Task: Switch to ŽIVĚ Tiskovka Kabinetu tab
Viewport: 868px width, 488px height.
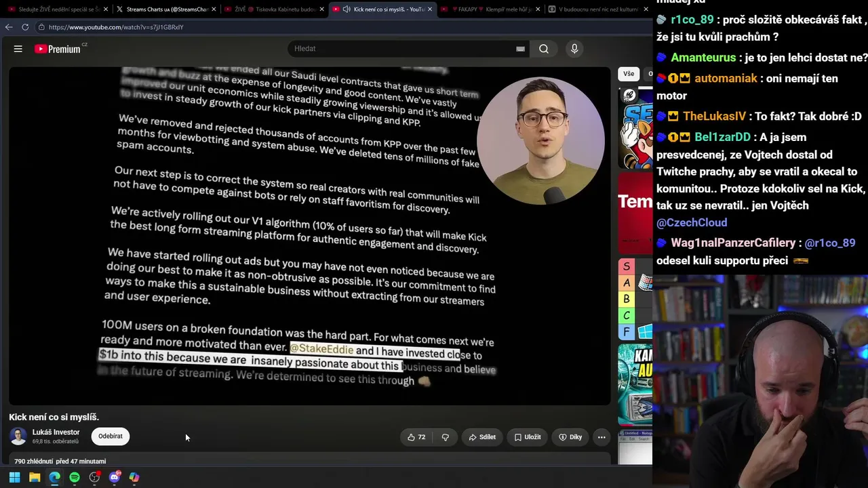Action: point(273,9)
